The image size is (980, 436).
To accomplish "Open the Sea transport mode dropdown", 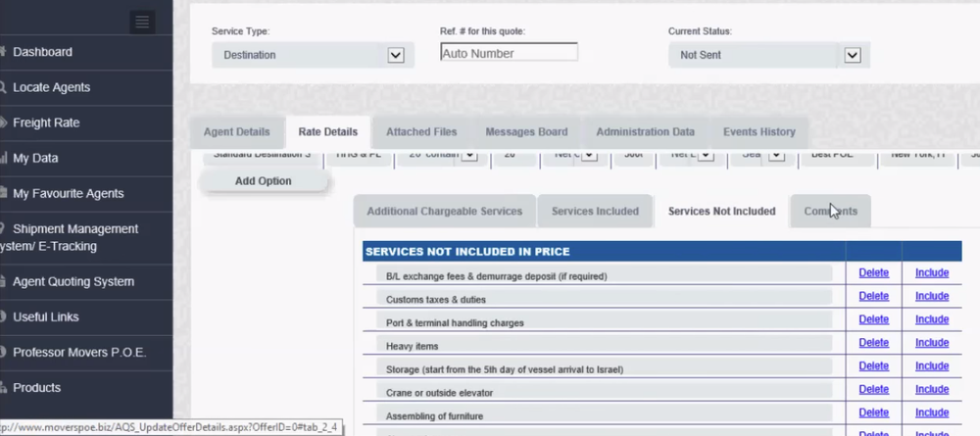I will click(x=776, y=154).
